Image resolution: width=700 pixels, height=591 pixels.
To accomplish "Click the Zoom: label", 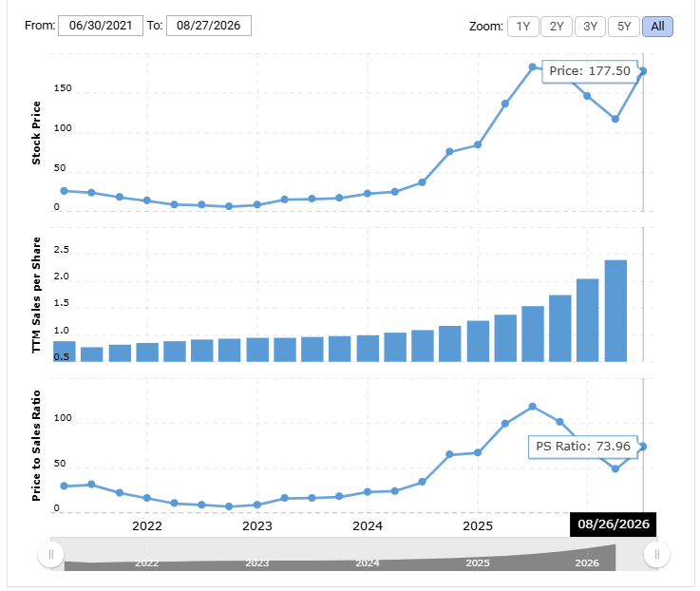I will point(485,27).
